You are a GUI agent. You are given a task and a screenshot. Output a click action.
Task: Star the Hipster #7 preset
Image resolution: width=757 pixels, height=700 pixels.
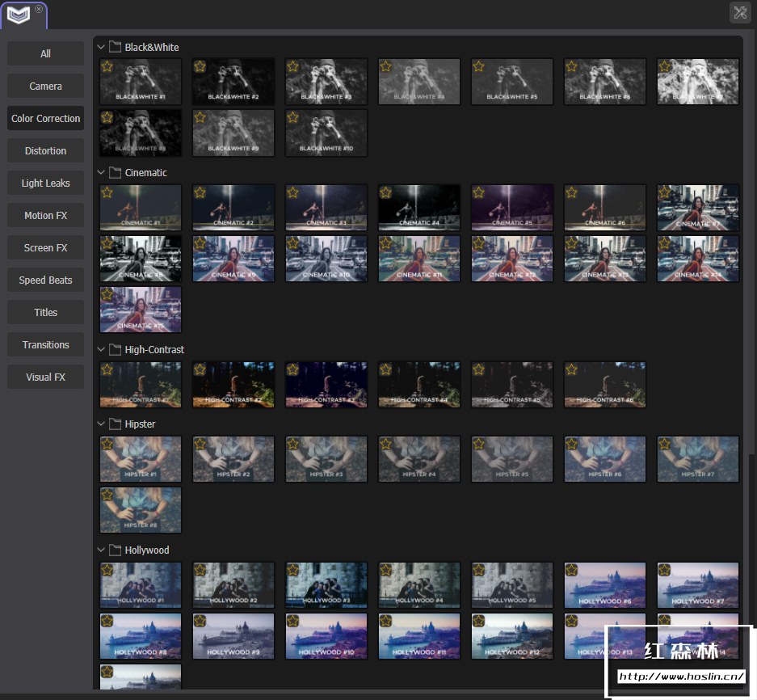(664, 444)
